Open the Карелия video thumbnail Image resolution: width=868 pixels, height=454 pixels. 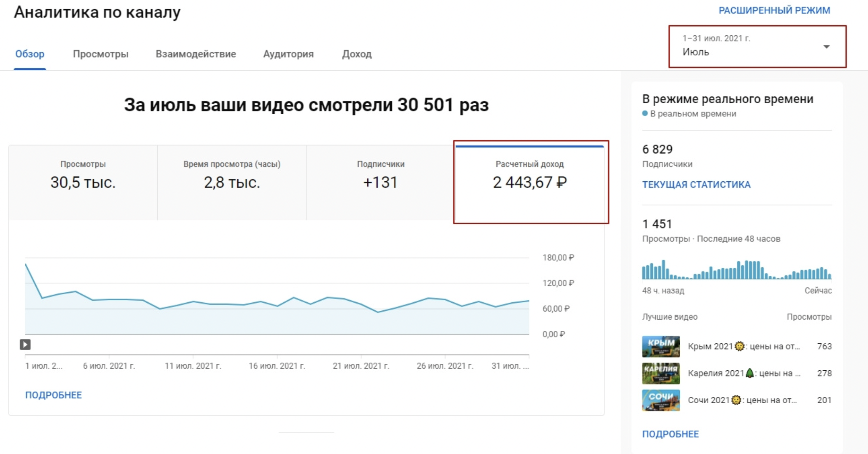(x=661, y=373)
